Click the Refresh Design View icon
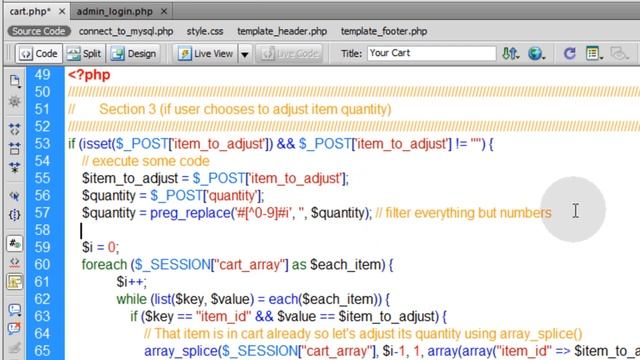 point(569,53)
